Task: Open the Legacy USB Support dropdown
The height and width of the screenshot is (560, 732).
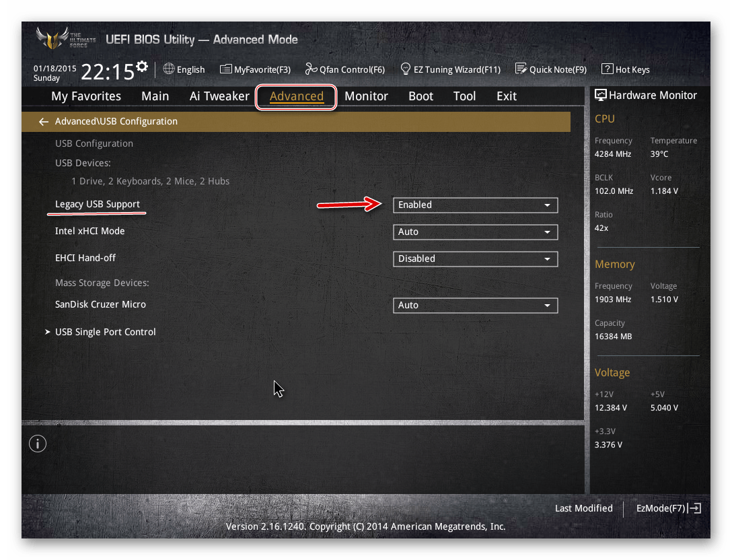Action: (x=475, y=205)
